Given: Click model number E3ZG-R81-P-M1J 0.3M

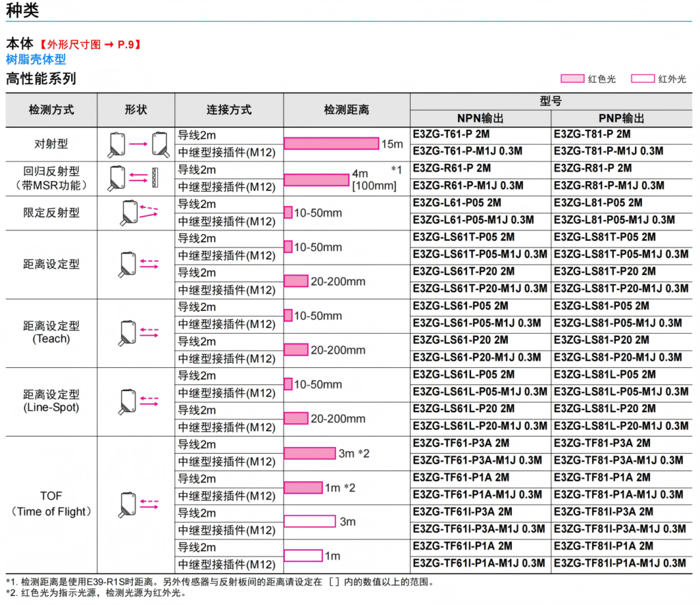Looking at the screenshot, I should pos(609,186).
